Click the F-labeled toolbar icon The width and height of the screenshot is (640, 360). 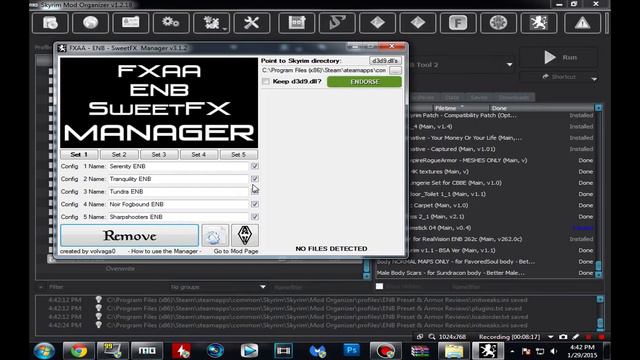click(458, 22)
